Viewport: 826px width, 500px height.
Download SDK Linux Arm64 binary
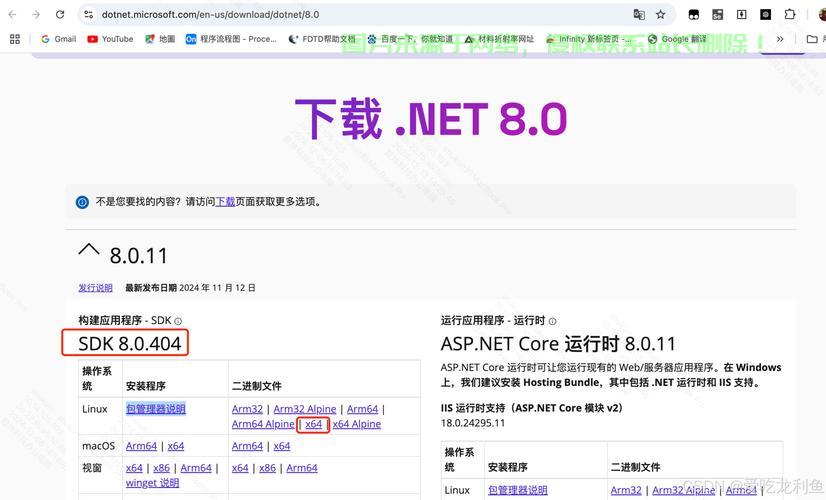(x=362, y=409)
